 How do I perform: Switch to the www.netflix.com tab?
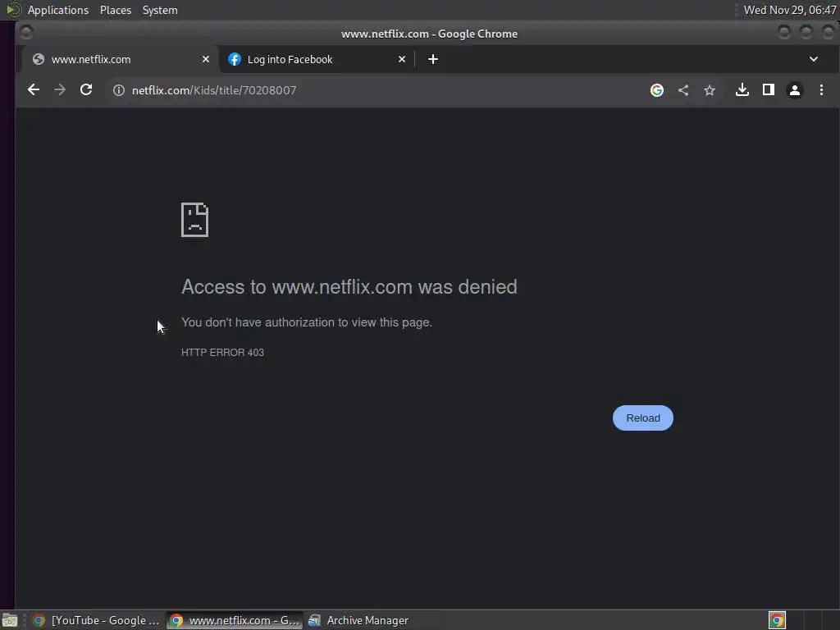click(119, 59)
